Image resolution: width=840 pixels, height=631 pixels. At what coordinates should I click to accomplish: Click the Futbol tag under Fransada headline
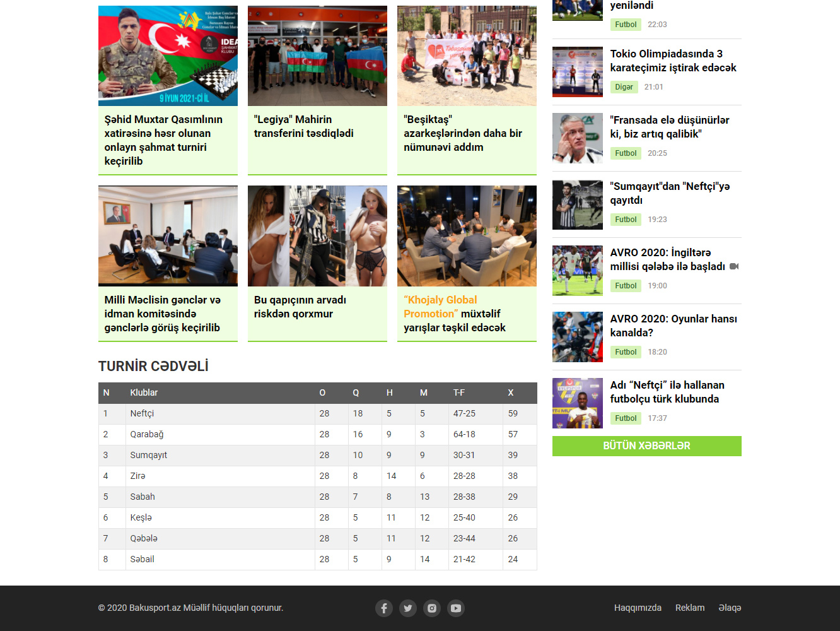click(626, 153)
